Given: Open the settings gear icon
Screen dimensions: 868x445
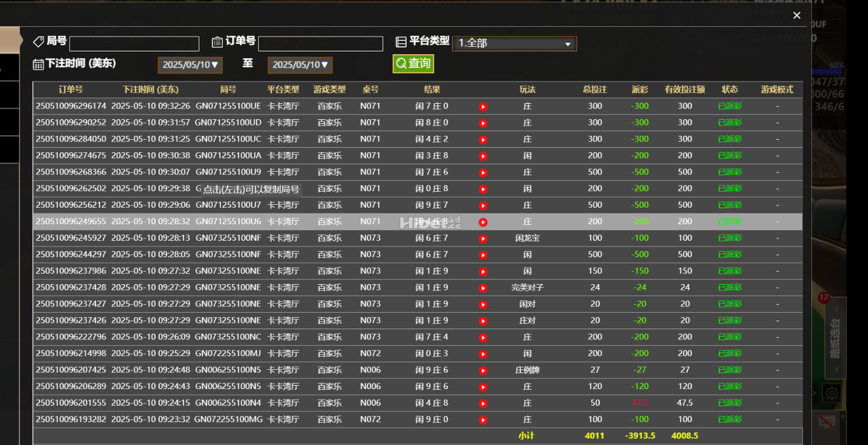Looking at the screenshot, I should click(x=831, y=393).
